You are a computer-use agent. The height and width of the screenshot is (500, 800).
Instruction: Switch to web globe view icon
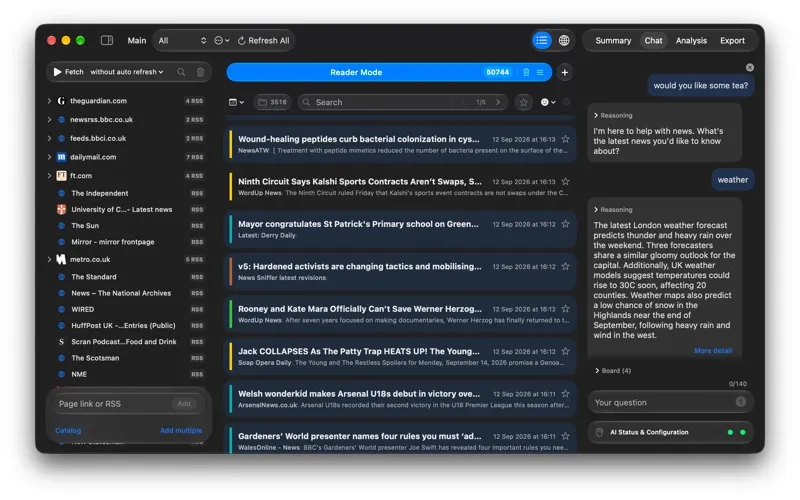coord(564,40)
